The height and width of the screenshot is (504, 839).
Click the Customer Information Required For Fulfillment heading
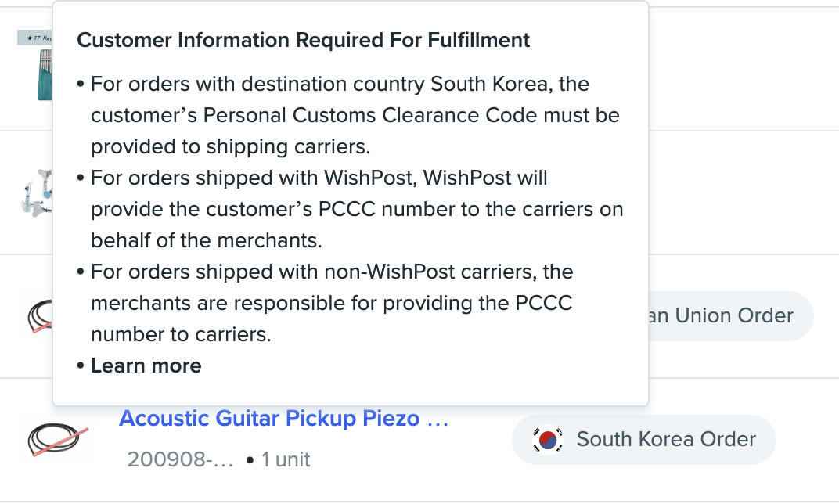coord(303,40)
